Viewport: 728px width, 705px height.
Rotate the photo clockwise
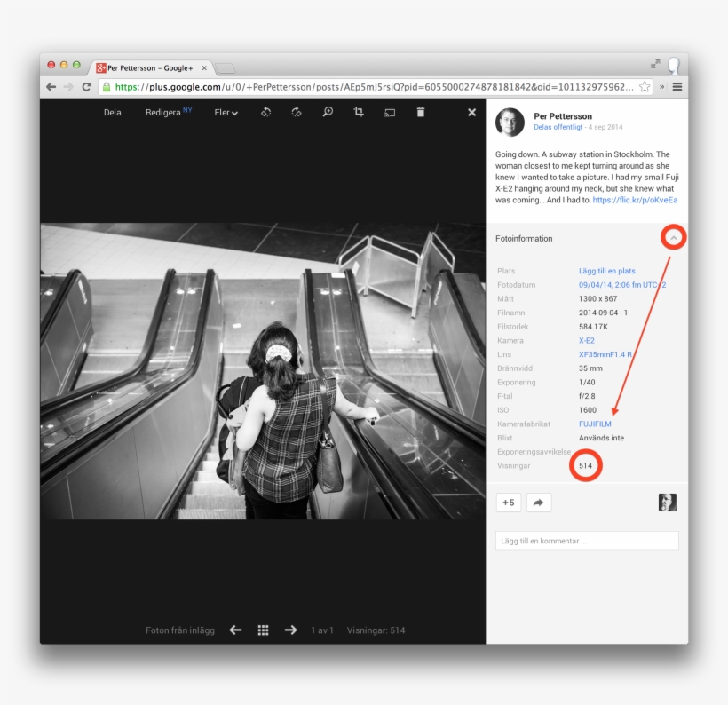297,112
